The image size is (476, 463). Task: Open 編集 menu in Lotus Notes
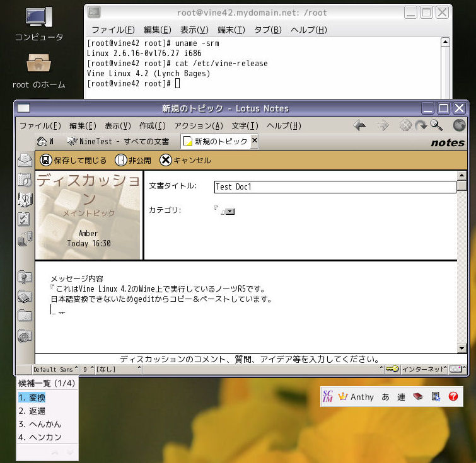click(x=83, y=125)
